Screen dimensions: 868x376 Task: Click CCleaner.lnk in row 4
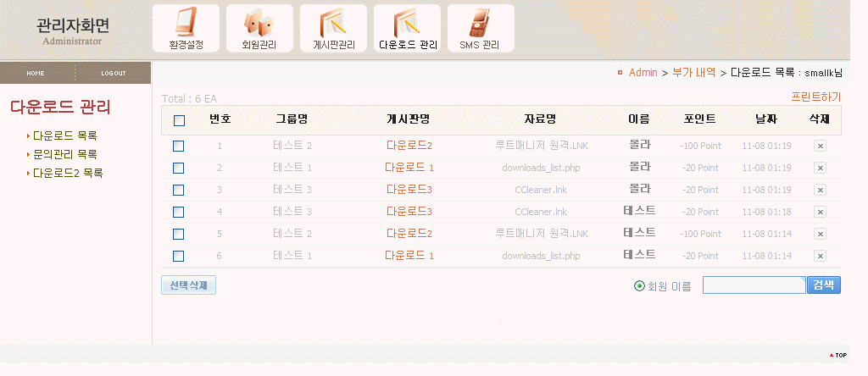point(541,212)
